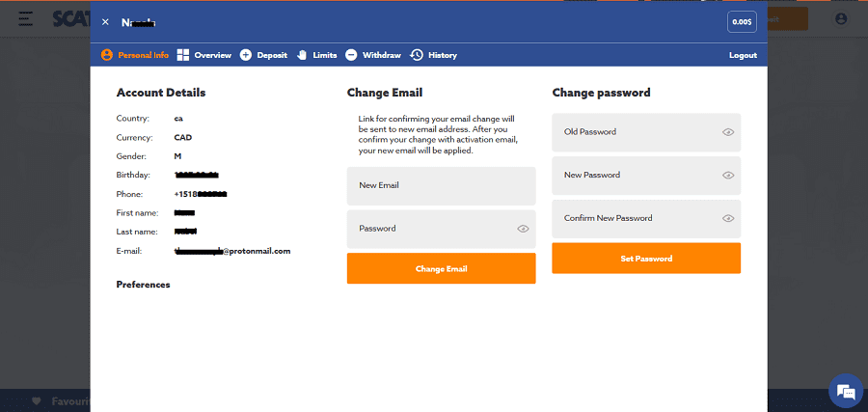This screenshot has height=412, width=868.
Task: Click the Personal Info person icon
Action: click(107, 55)
